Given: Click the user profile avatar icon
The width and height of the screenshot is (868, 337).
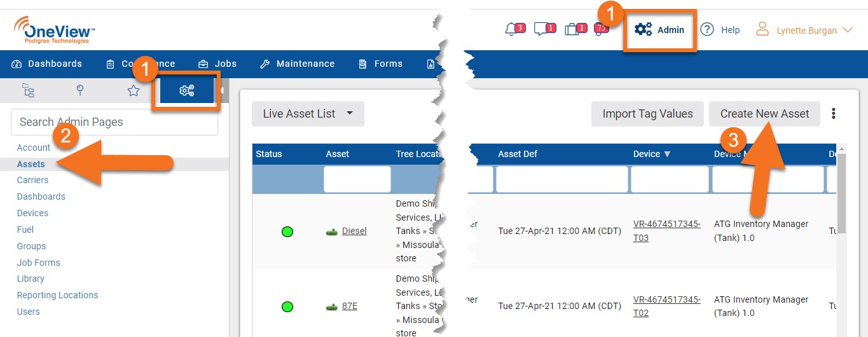Looking at the screenshot, I should point(762,29).
